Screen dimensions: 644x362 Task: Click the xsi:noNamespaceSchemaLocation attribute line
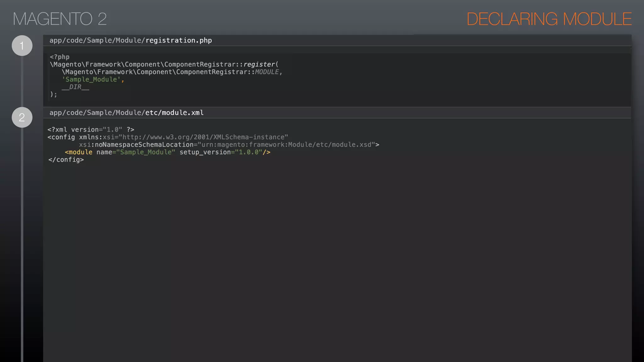tap(229, 145)
